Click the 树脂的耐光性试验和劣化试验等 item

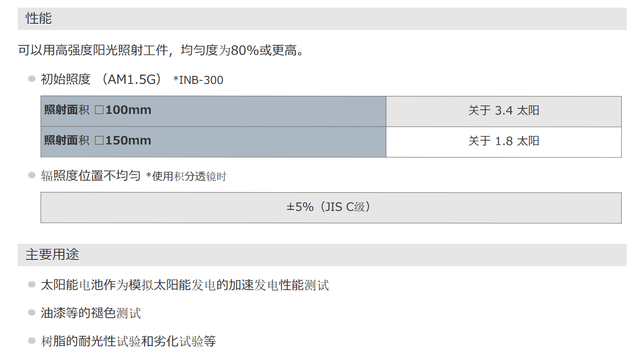(128, 341)
